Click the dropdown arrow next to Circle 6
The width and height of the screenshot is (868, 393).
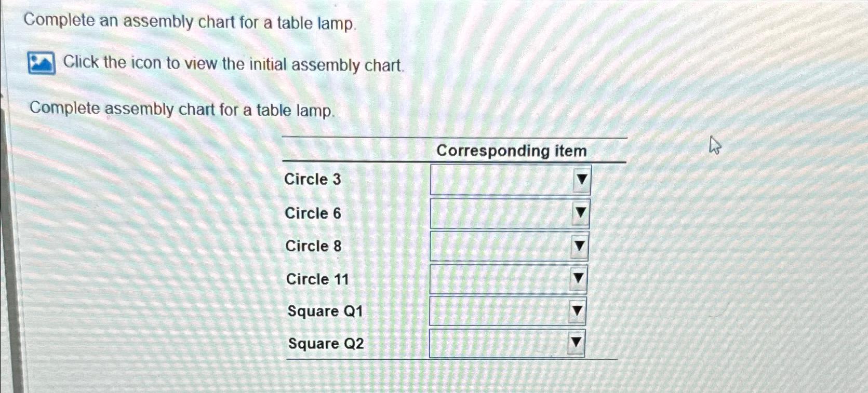point(580,212)
